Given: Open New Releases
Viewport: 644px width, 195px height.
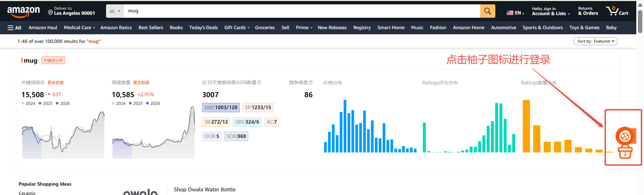Looking at the screenshot, I should coord(332,27).
